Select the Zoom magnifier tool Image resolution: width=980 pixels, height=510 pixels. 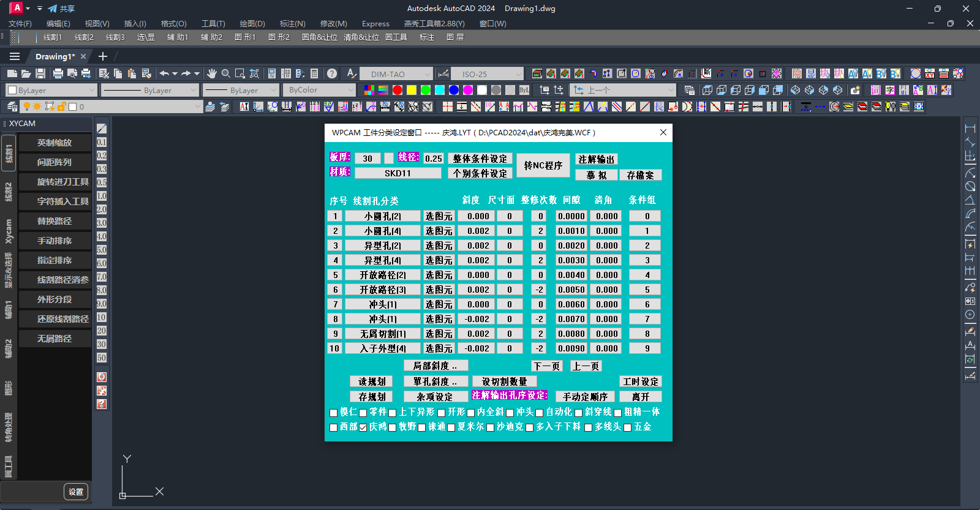click(226, 73)
